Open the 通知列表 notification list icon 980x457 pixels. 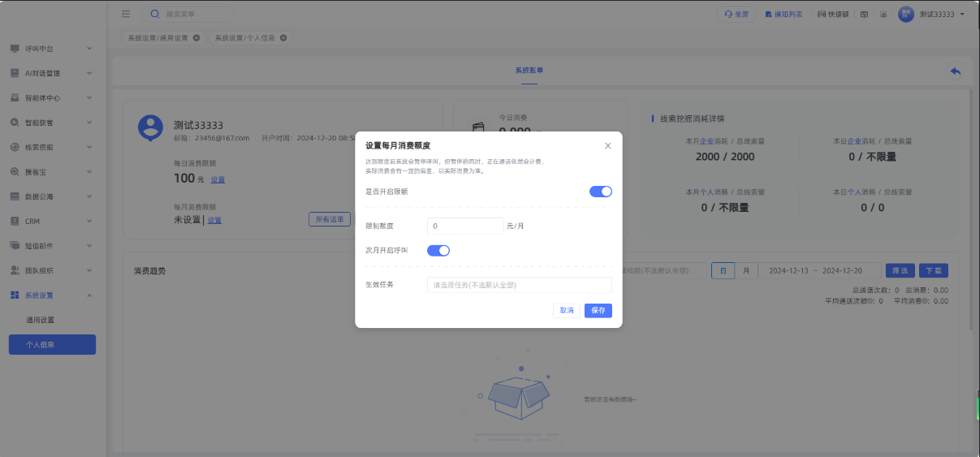pyautogui.click(x=768, y=15)
